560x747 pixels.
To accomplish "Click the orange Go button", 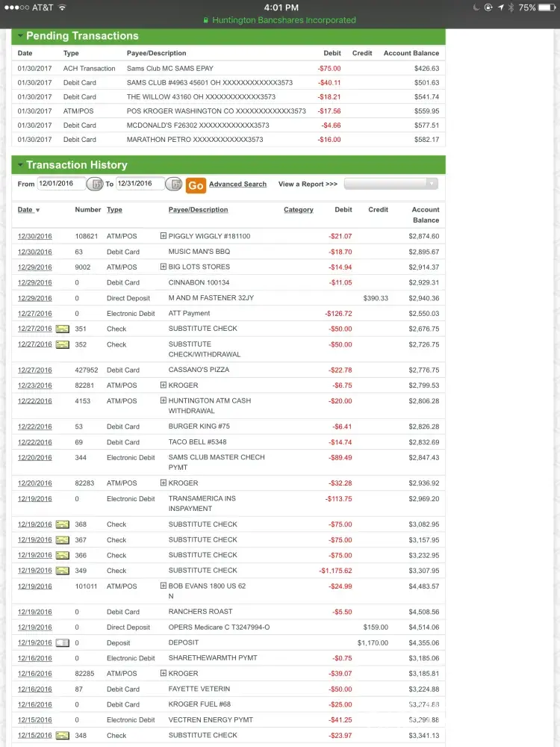I will point(196,185).
